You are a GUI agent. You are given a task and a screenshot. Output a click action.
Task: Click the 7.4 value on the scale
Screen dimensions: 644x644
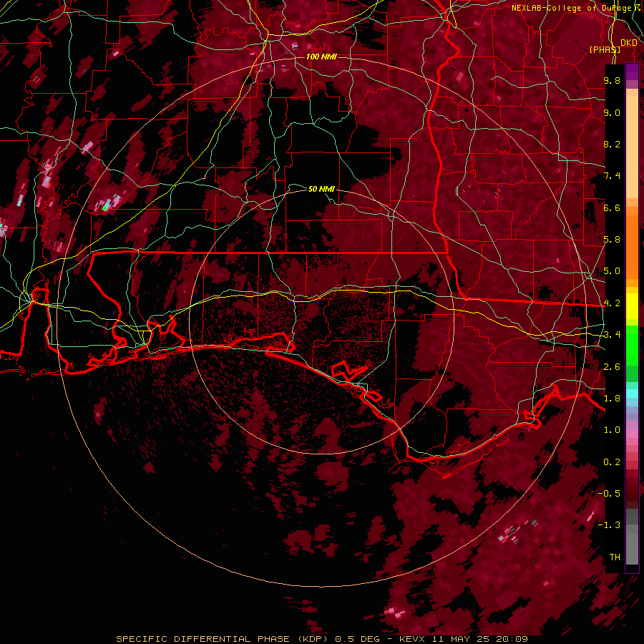(612, 176)
